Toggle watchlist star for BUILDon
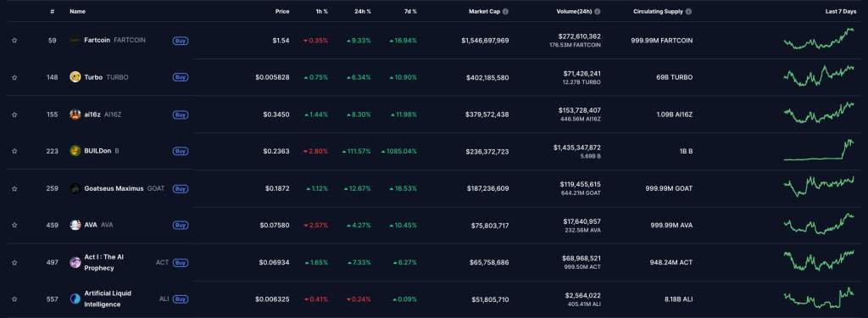The height and width of the screenshot is (318, 868). coord(14,151)
